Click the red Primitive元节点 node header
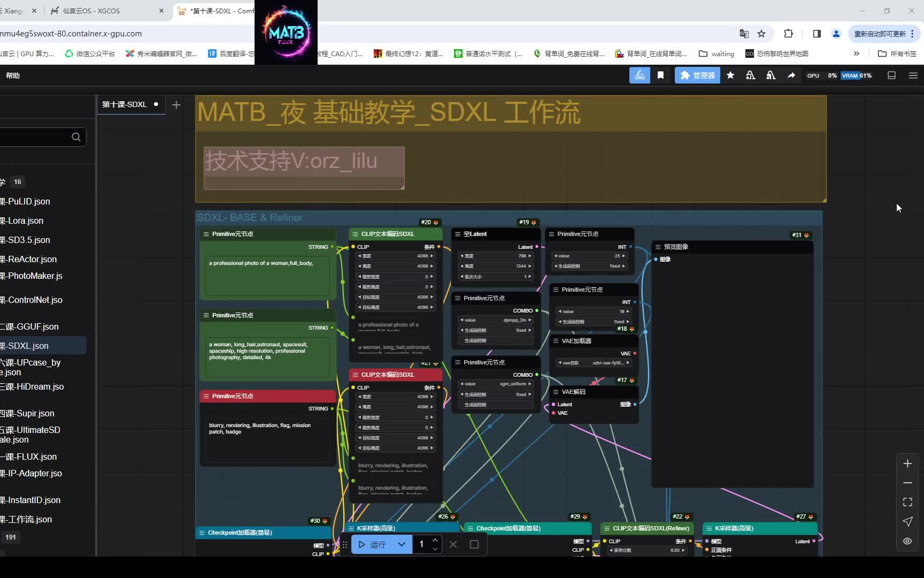 coord(268,396)
